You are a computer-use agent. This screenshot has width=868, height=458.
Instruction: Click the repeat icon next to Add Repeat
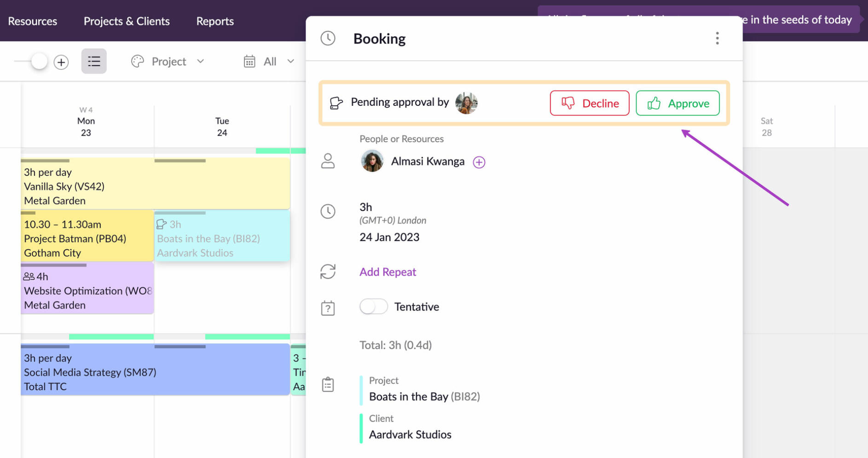point(328,271)
